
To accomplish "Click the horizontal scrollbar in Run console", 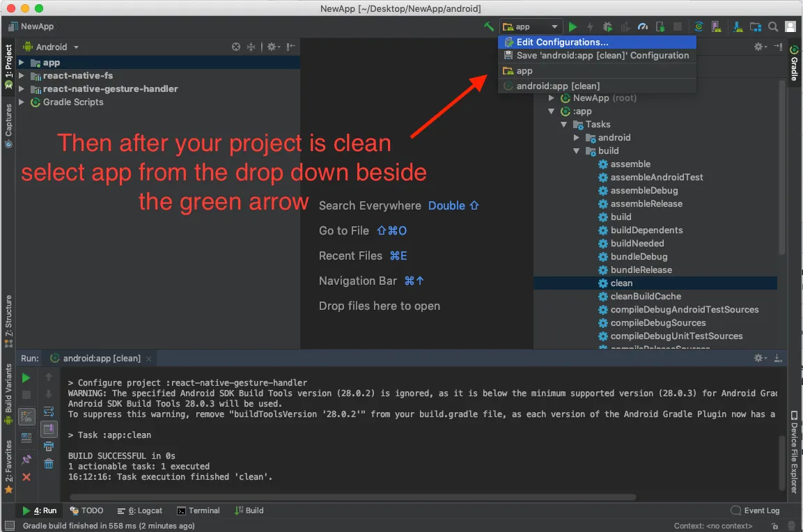I will pyautogui.click(x=348, y=497).
